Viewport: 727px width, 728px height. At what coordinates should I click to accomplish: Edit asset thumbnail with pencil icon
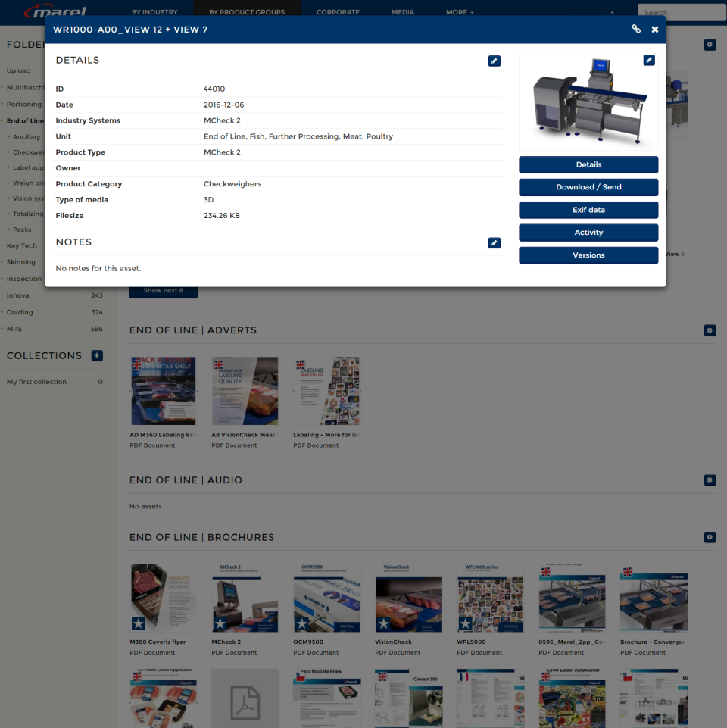649,60
